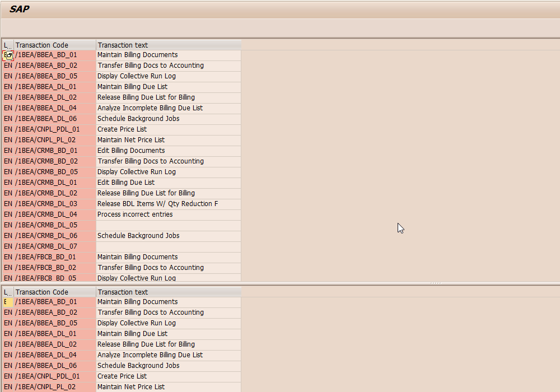Select /1BEA/CRMB_DL_05 transaction code cell

[55, 225]
